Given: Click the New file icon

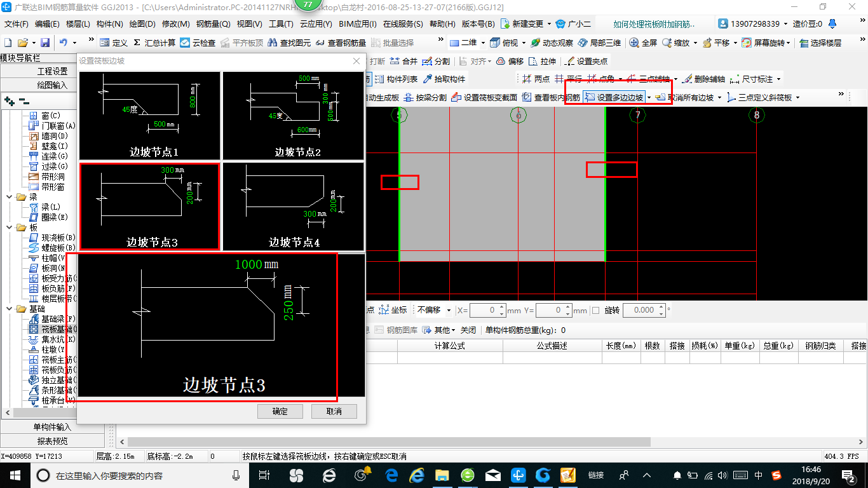Looking at the screenshot, I should coord(8,43).
